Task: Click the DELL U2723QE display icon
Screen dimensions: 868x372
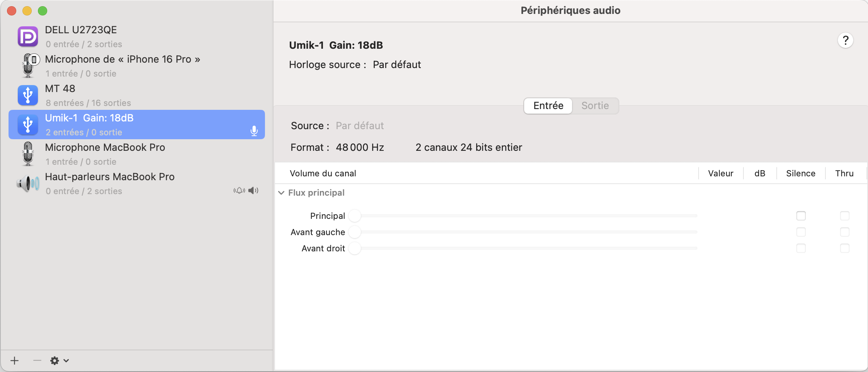Action: pos(28,37)
